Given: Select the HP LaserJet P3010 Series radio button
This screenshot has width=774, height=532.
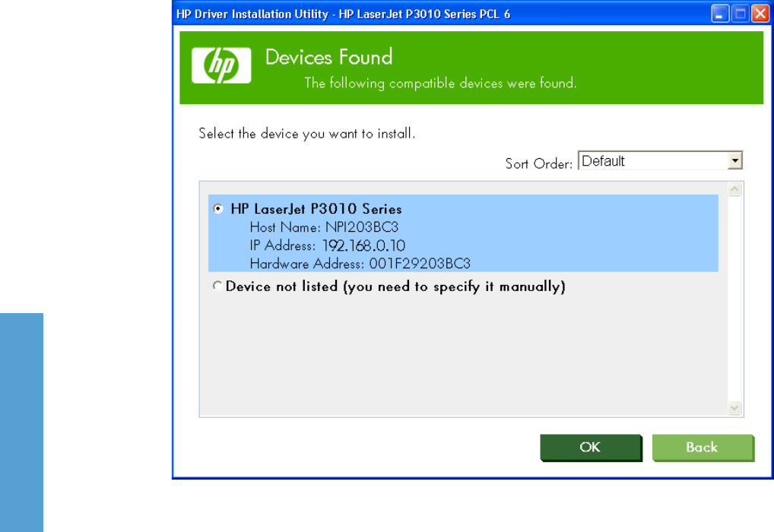Looking at the screenshot, I should click(217, 209).
